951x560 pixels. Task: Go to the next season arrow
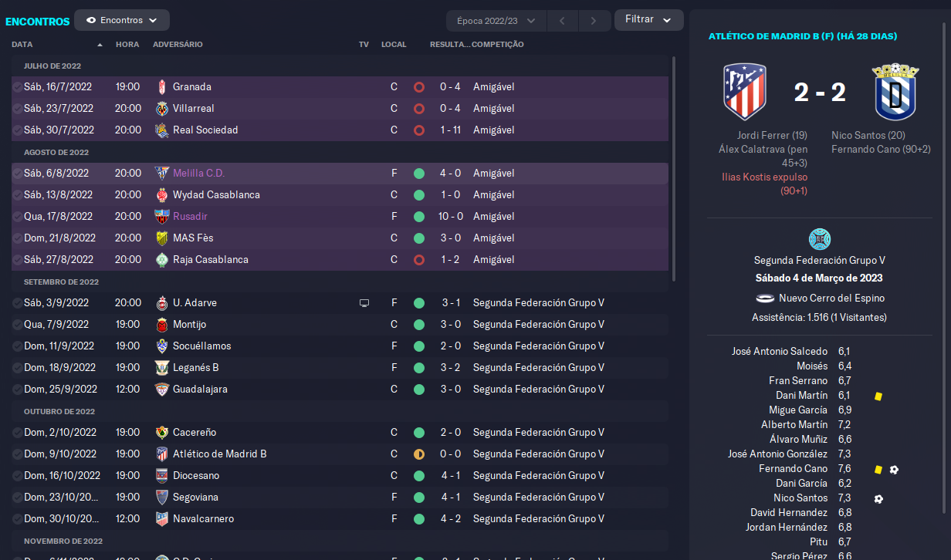[593, 21]
